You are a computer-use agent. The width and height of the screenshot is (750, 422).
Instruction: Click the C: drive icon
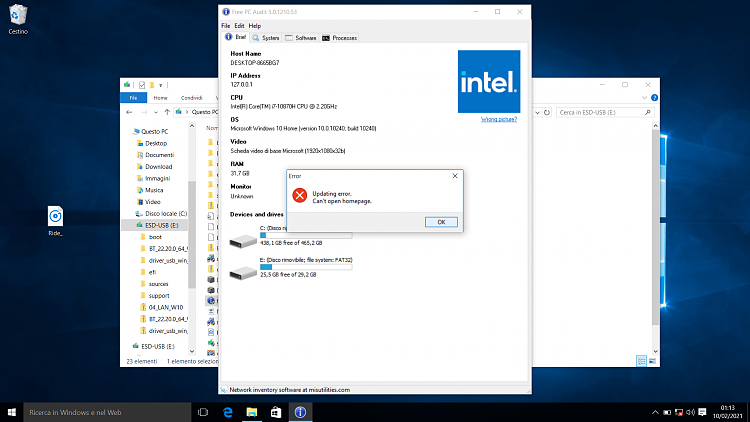[243, 239]
